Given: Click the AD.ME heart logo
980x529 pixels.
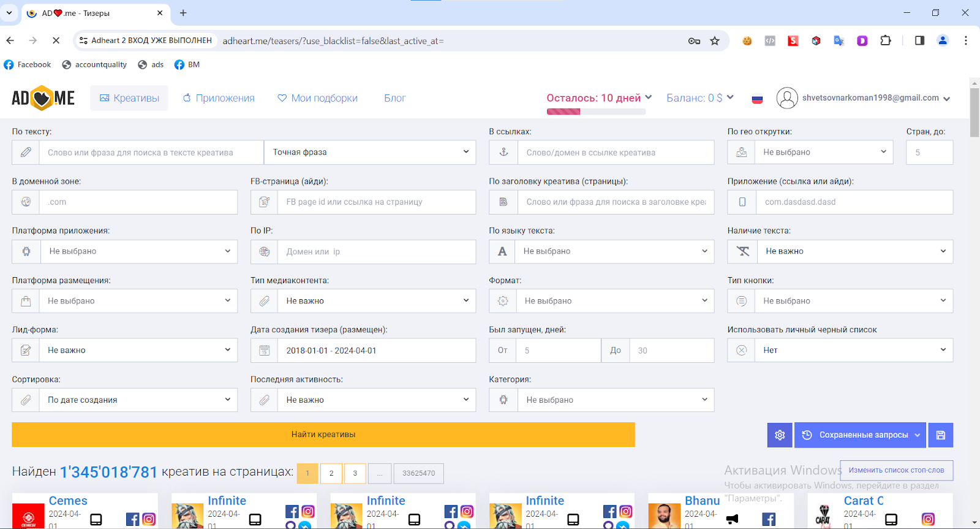Looking at the screenshot, I should [x=43, y=98].
